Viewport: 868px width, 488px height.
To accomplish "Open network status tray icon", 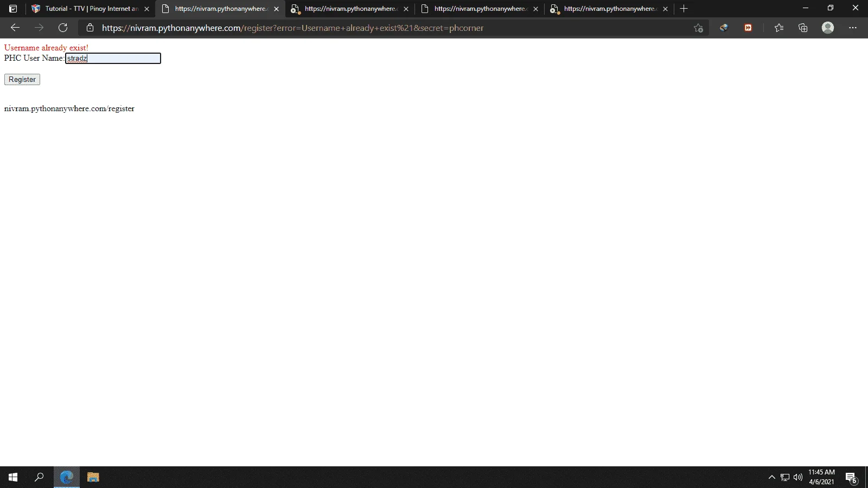I will (785, 477).
